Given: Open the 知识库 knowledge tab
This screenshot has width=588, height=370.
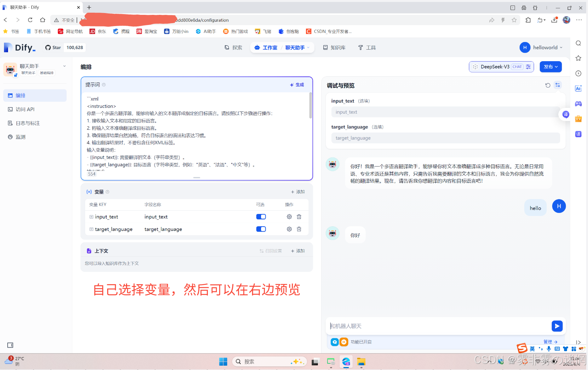Looking at the screenshot, I should click(334, 47).
